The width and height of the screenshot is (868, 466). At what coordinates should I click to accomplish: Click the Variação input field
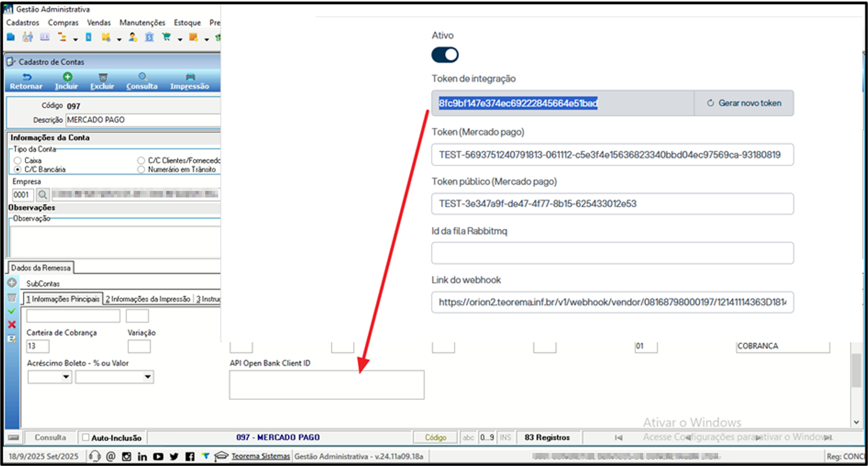click(139, 346)
